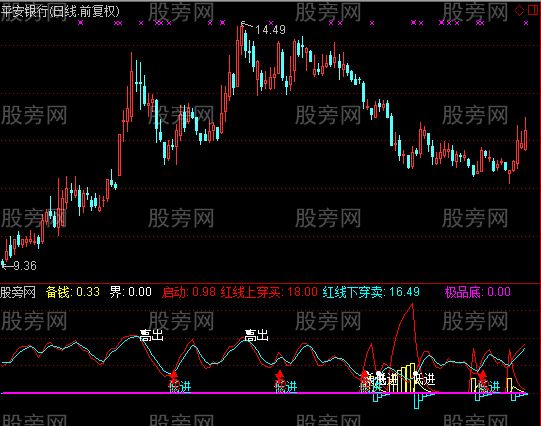This screenshot has height=426, width=541.
Task: Click the red split-pane square icon at top-right
Action: click(x=534, y=10)
